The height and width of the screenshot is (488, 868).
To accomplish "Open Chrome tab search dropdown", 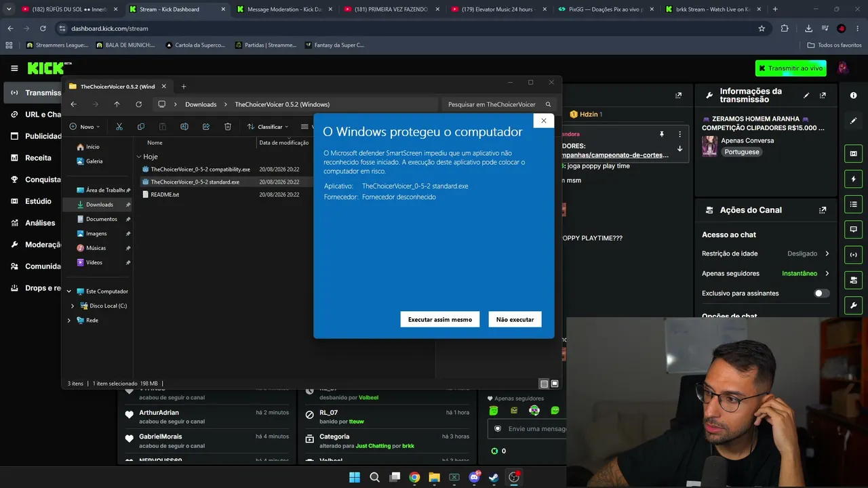I will (x=9, y=9).
